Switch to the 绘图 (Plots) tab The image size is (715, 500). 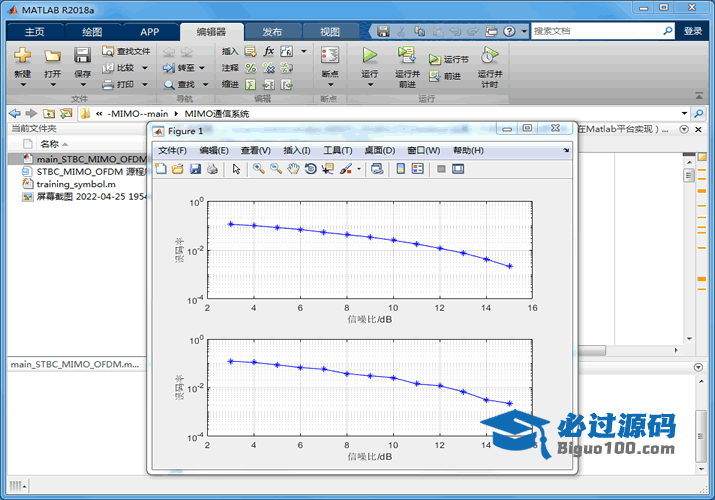click(92, 31)
